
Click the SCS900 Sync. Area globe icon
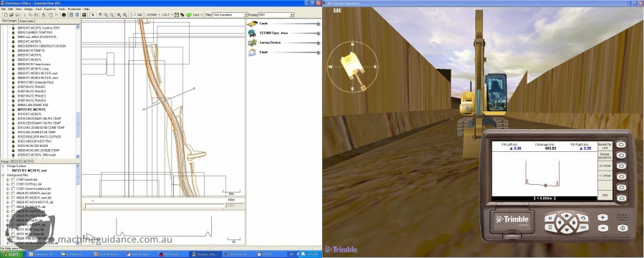tap(252, 33)
